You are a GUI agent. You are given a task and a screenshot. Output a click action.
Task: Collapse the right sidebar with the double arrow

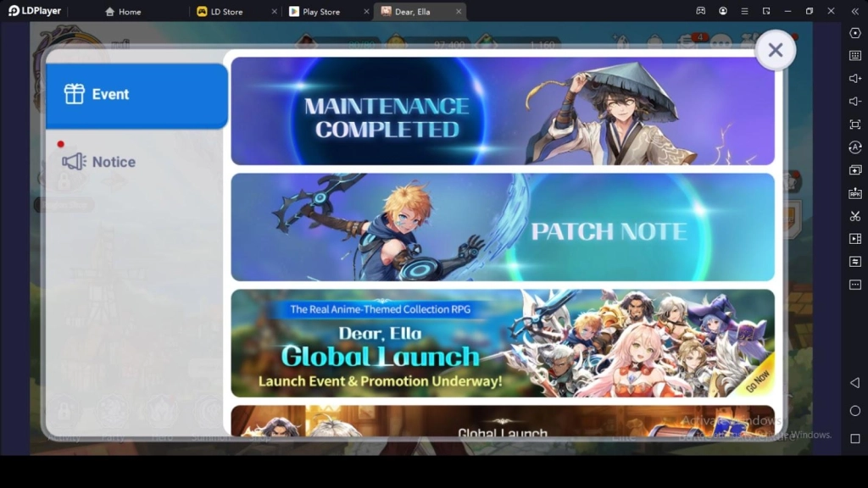coord(854,11)
